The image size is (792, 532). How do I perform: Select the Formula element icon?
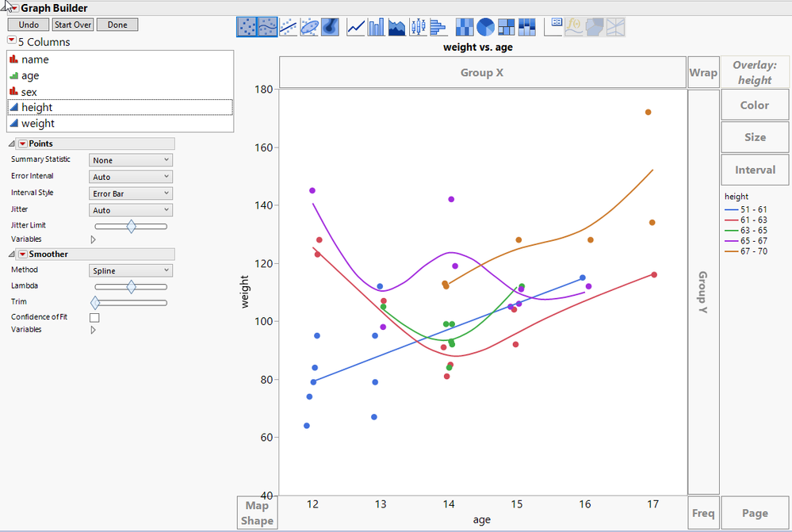(574, 27)
